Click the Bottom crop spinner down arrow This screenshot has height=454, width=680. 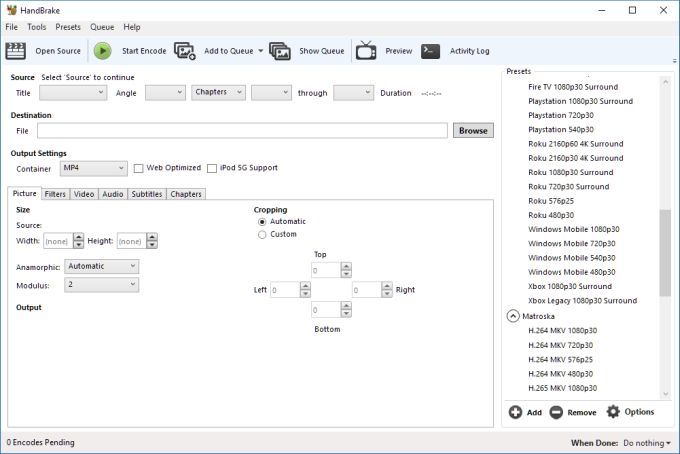tap(346, 314)
